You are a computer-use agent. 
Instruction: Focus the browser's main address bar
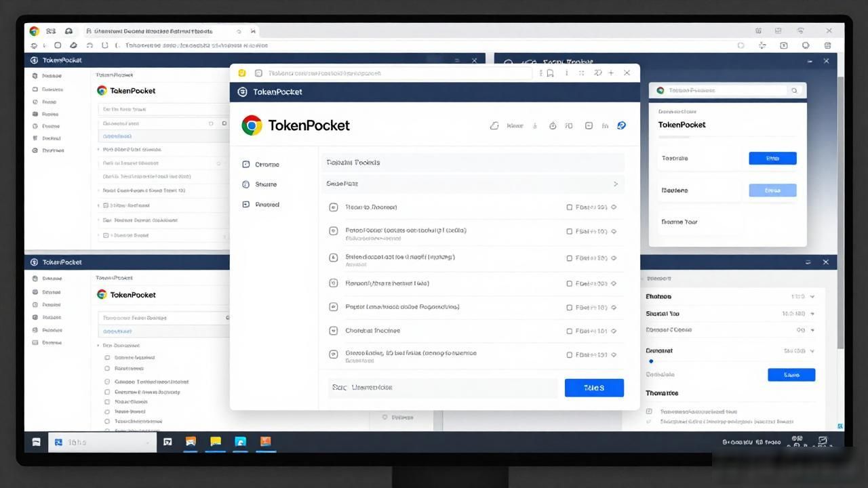pos(424,45)
